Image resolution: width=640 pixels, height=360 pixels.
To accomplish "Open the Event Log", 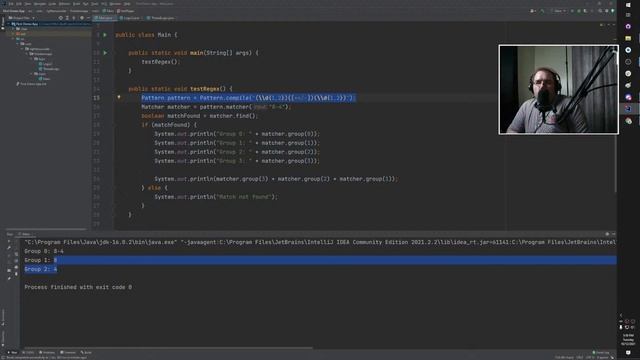I will pyautogui.click(x=601, y=352).
